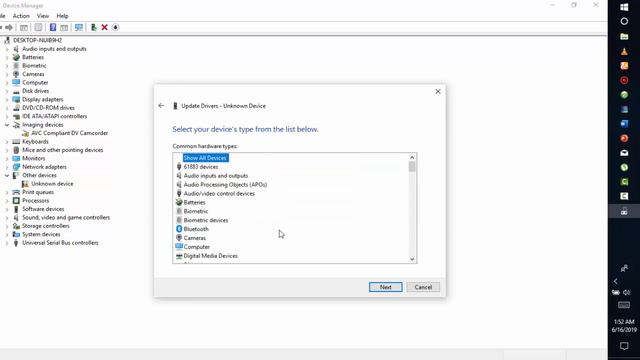Click the Cancel button

(x=423, y=287)
